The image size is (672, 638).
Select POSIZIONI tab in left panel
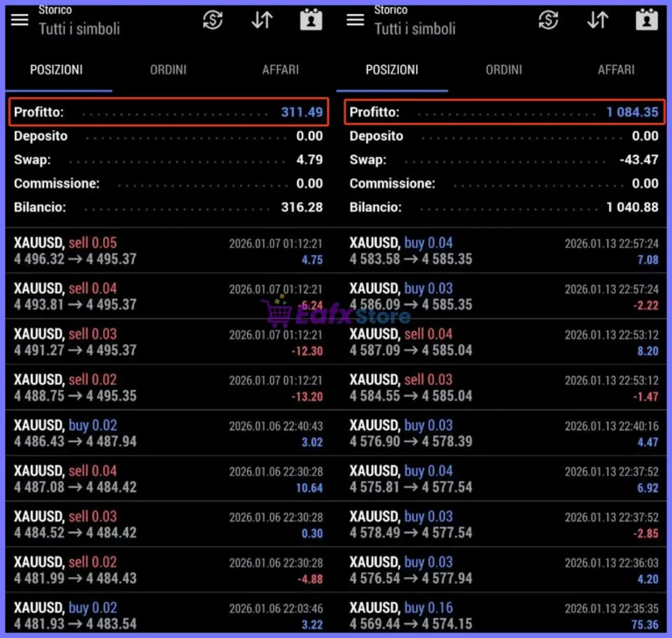[x=56, y=69]
